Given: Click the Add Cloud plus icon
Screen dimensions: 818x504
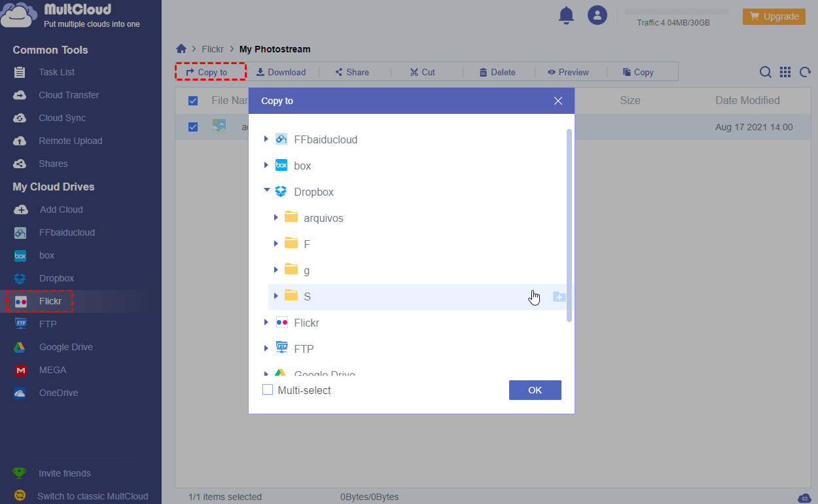Looking at the screenshot, I should click(20, 209).
